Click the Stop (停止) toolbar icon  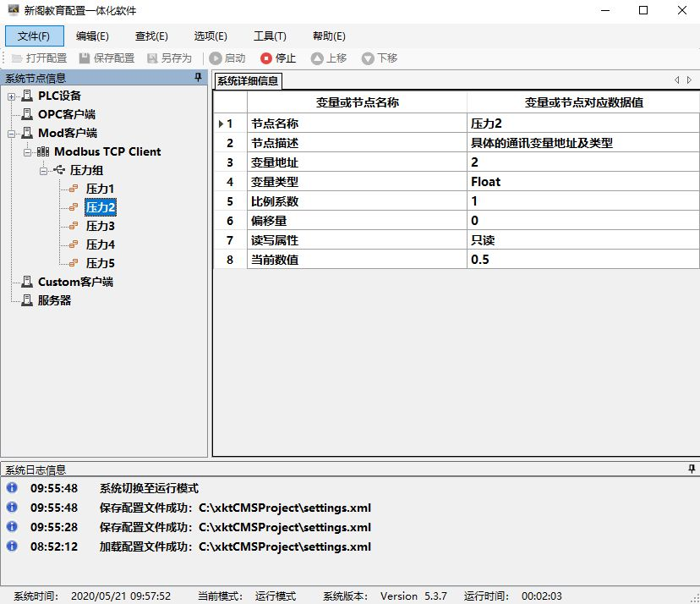(x=266, y=58)
